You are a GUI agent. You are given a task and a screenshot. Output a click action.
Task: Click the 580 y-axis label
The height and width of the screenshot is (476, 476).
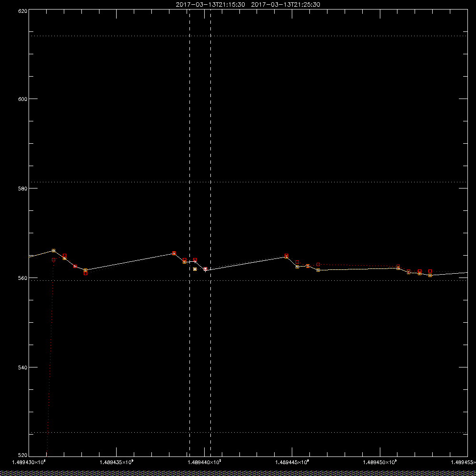(23, 188)
